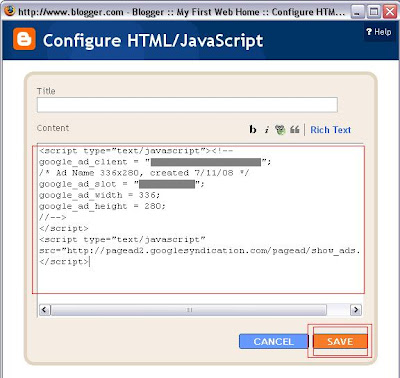Click the blockquote icon
This screenshot has height=378, width=400.
click(295, 130)
